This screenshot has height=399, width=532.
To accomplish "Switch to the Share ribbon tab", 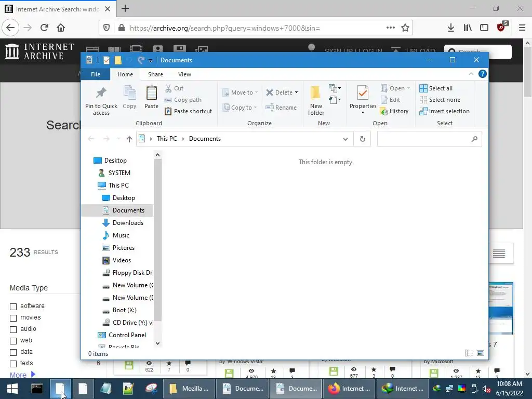I will click(x=155, y=74).
